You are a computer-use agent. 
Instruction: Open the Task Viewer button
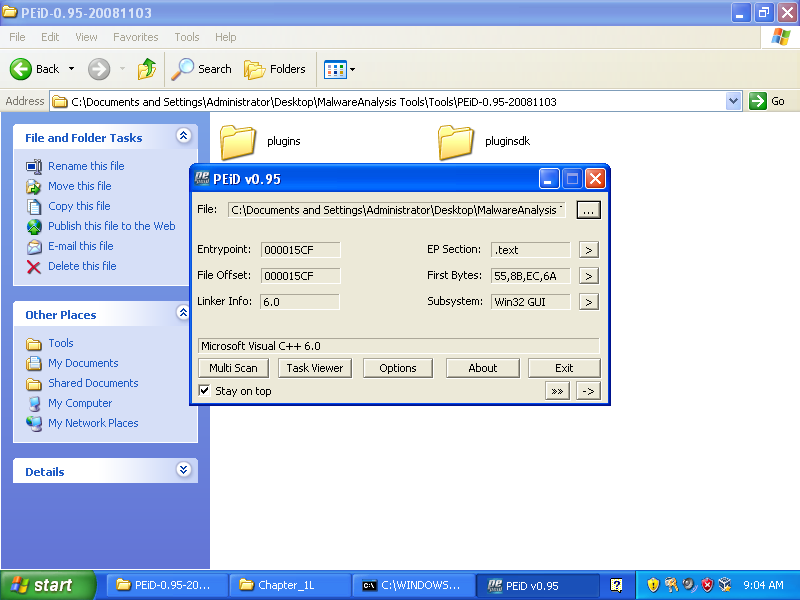click(x=314, y=368)
